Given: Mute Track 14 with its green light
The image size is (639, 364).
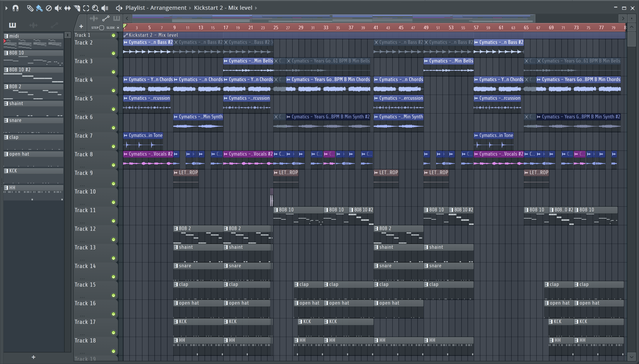Looking at the screenshot, I should coord(114,276).
